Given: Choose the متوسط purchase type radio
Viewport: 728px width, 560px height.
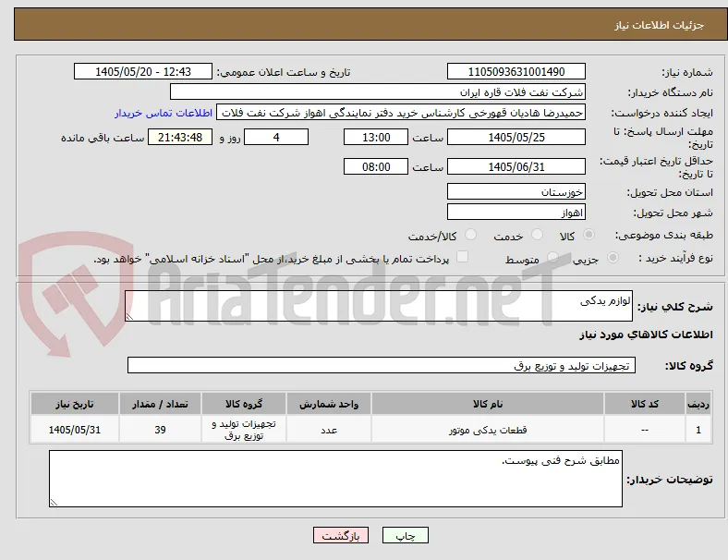Looking at the screenshot, I should (x=552, y=257).
